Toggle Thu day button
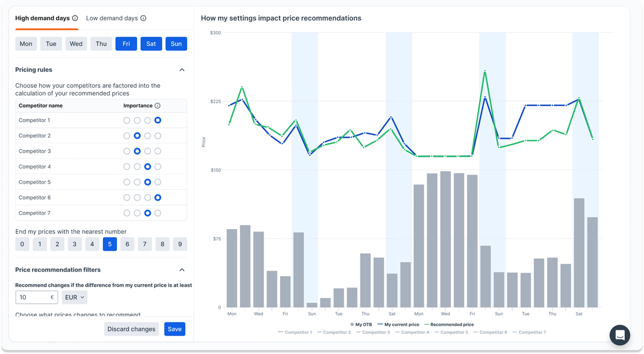The width and height of the screenshot is (644, 354). (x=101, y=44)
